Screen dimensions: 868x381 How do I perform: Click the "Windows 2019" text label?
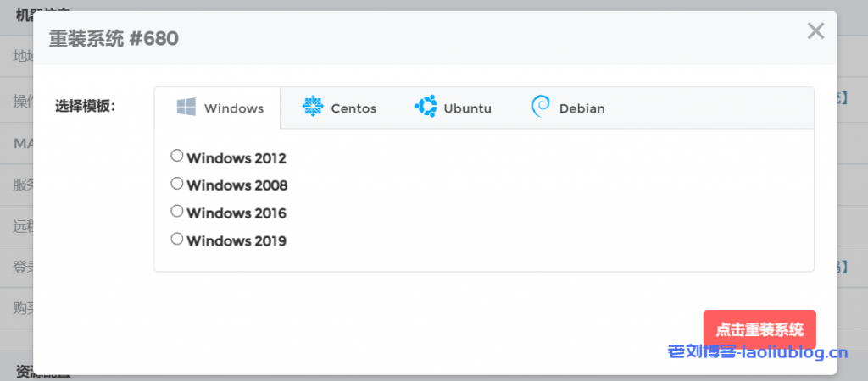point(236,241)
